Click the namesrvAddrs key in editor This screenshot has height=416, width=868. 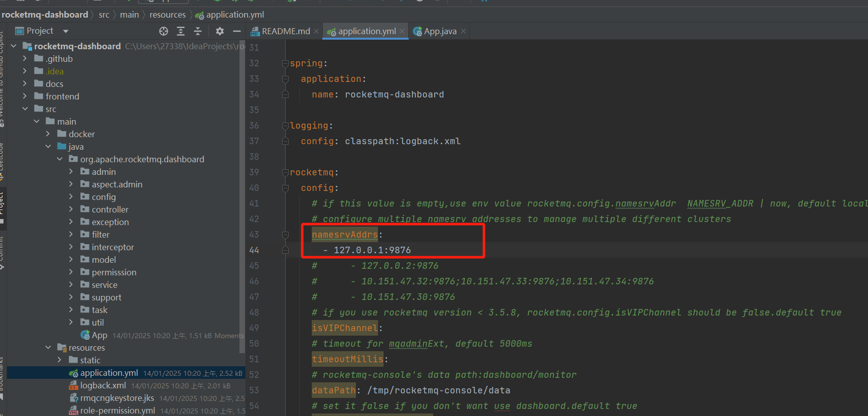pyautogui.click(x=345, y=235)
